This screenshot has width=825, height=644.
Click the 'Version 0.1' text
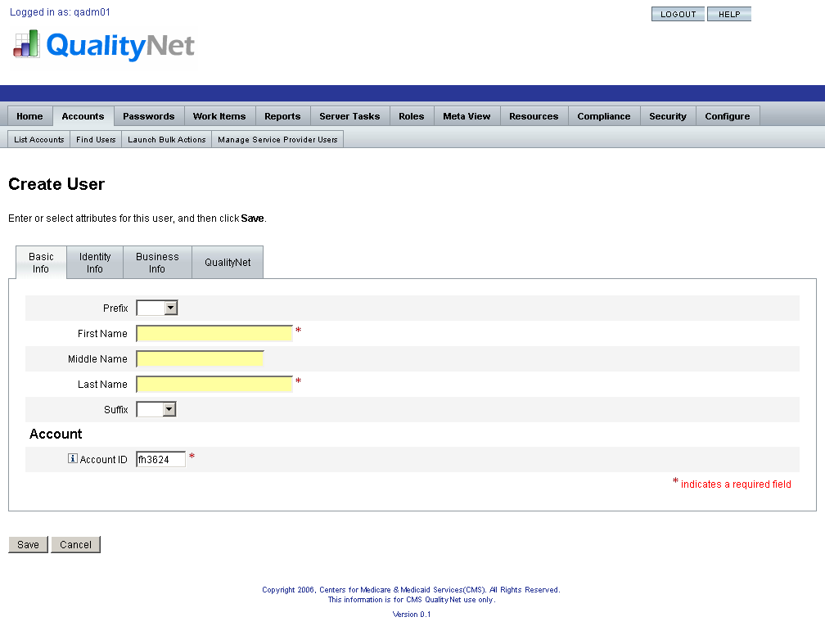[x=412, y=614]
